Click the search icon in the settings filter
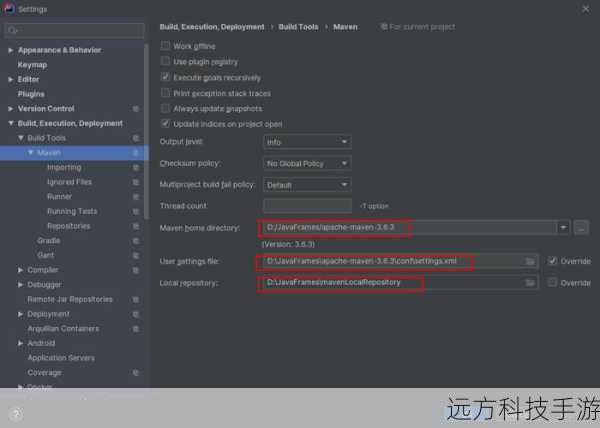This screenshot has height=428, width=600. [x=12, y=30]
